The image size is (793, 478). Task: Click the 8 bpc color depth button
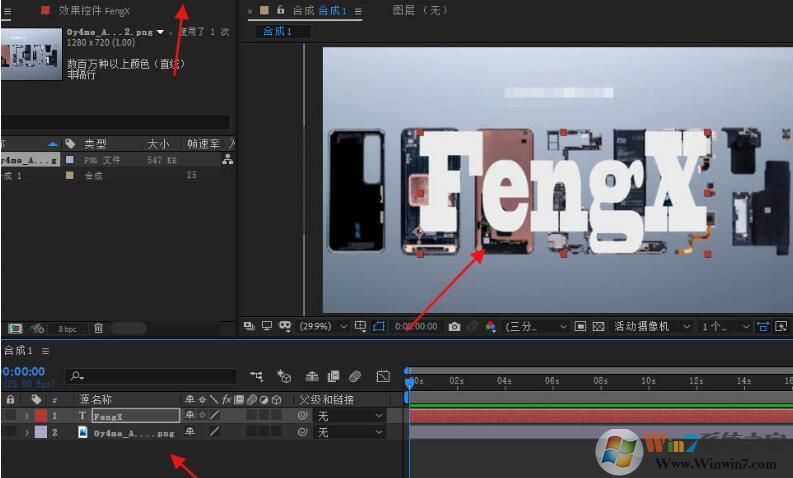67,328
